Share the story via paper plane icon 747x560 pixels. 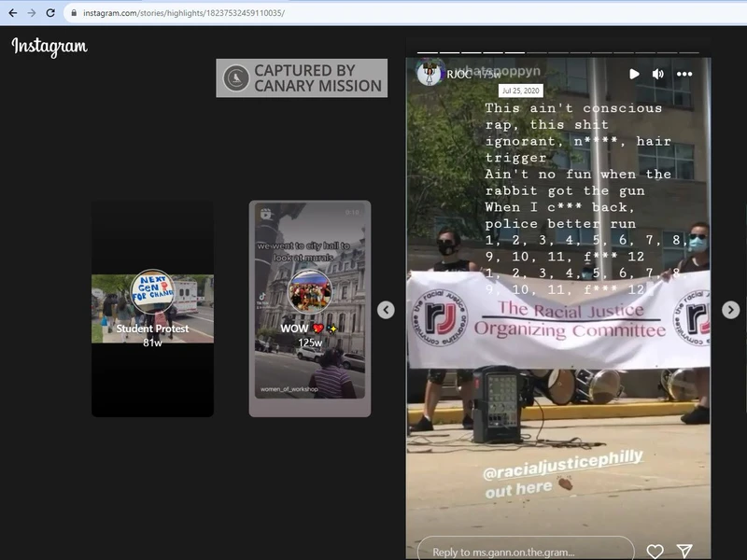coord(684,551)
